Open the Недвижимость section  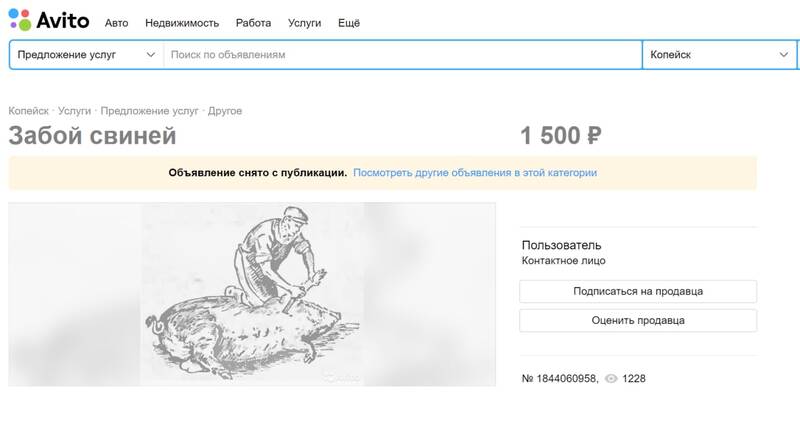(x=182, y=23)
